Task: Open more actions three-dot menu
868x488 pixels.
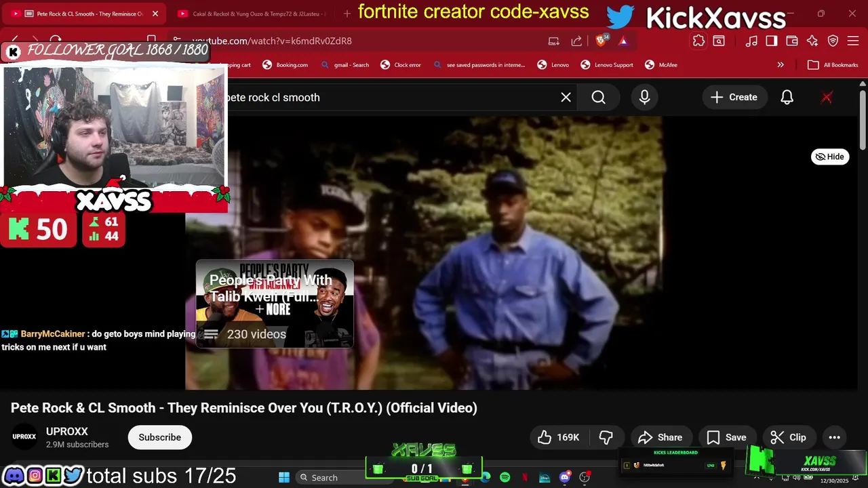Action: [834, 437]
